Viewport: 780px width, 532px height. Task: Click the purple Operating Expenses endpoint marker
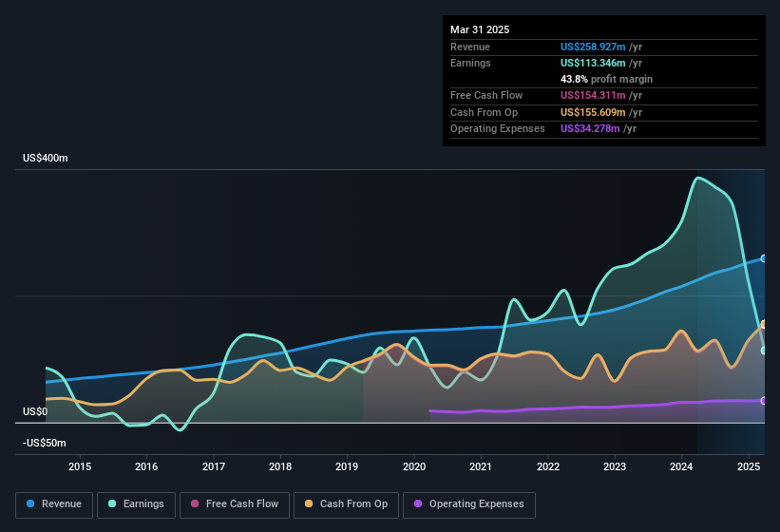coord(764,401)
